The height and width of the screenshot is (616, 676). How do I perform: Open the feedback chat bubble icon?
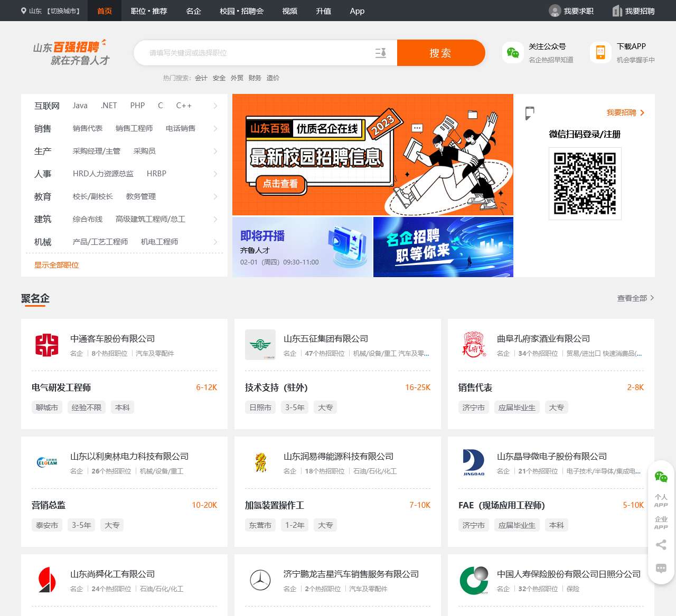click(661, 568)
